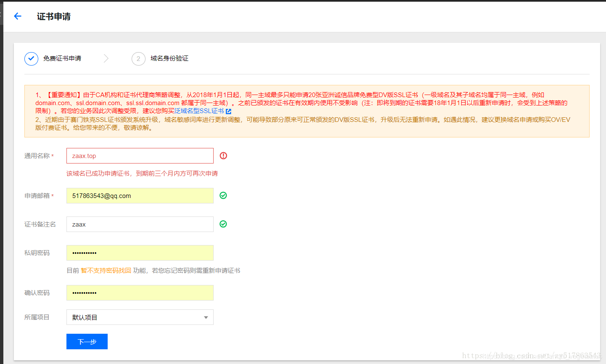Click the 证书备注名 label
Image resolution: width=606 pixels, height=364 pixels.
click(x=40, y=224)
